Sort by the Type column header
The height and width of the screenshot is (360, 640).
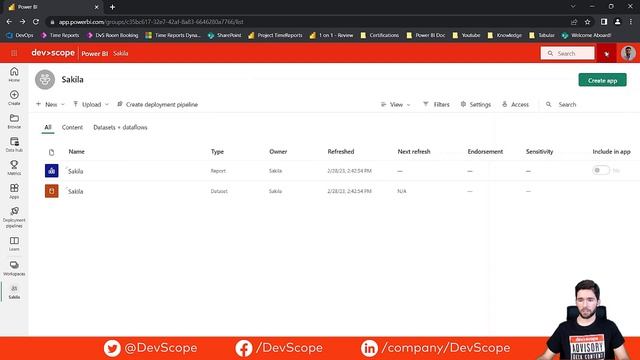pyautogui.click(x=217, y=151)
